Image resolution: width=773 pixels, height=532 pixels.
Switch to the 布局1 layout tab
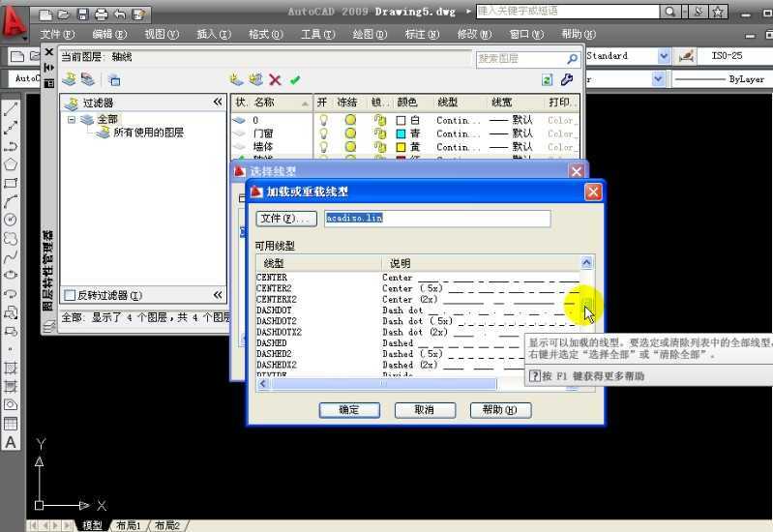pyautogui.click(x=129, y=525)
